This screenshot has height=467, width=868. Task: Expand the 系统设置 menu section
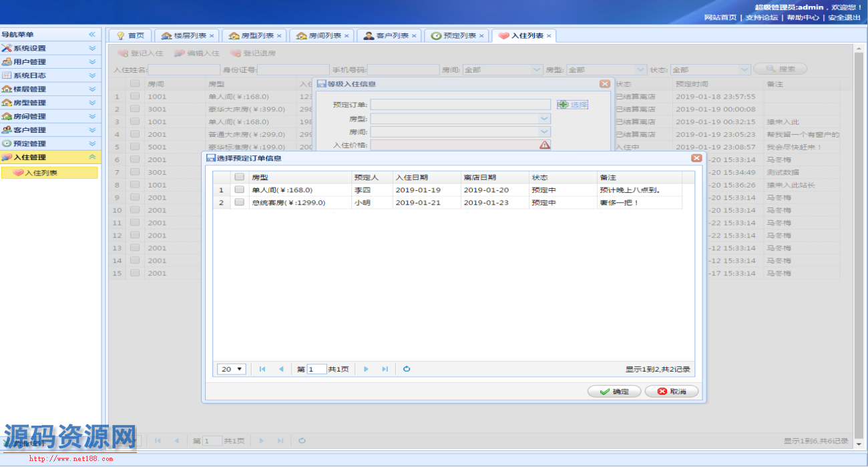point(92,48)
